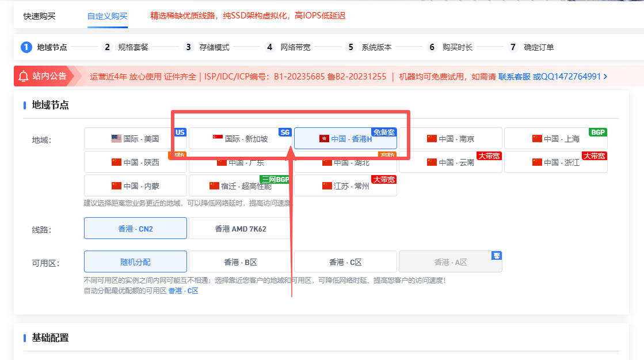This screenshot has height=360, width=644.
Task: Select 江苏 · 常州 region option
Action: click(x=345, y=186)
